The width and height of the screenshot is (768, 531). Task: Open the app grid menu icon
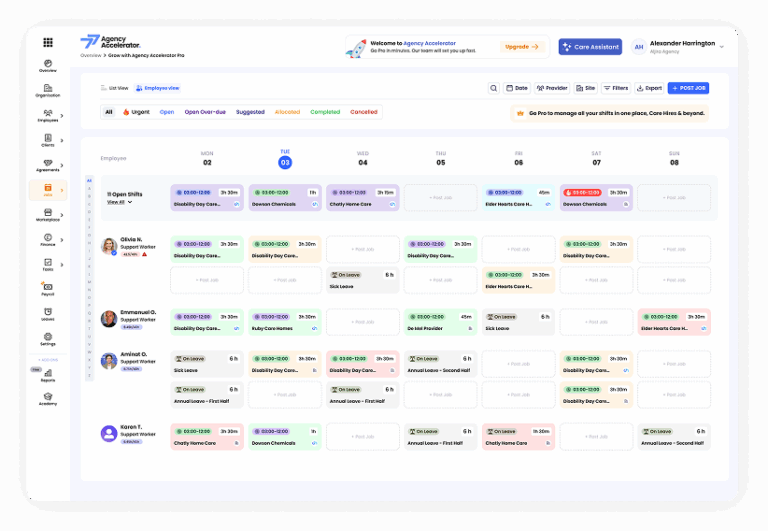click(48, 42)
